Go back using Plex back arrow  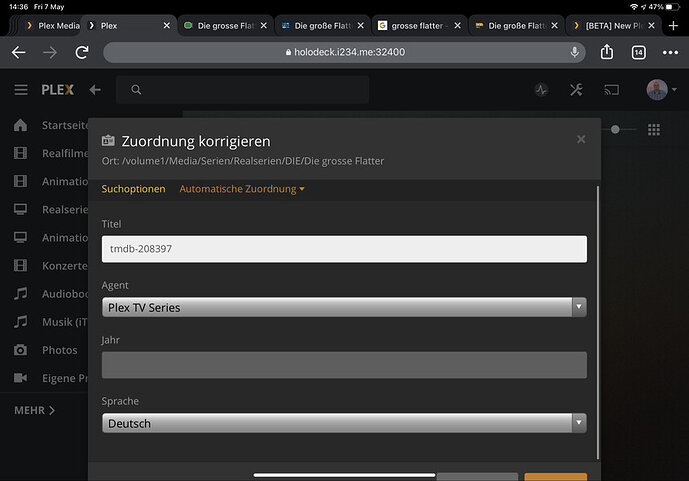(95, 90)
